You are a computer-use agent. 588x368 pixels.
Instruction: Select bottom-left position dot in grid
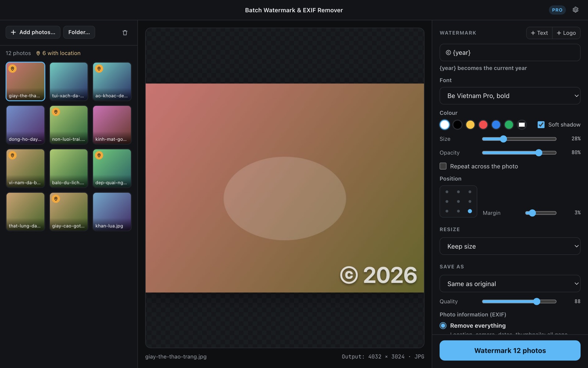(x=447, y=211)
